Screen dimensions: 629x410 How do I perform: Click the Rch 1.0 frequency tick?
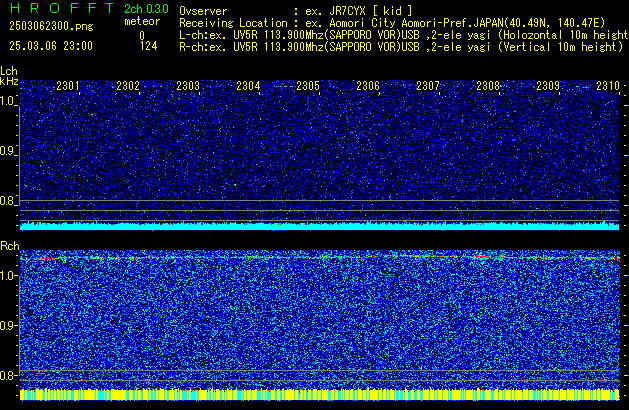pos(7,276)
